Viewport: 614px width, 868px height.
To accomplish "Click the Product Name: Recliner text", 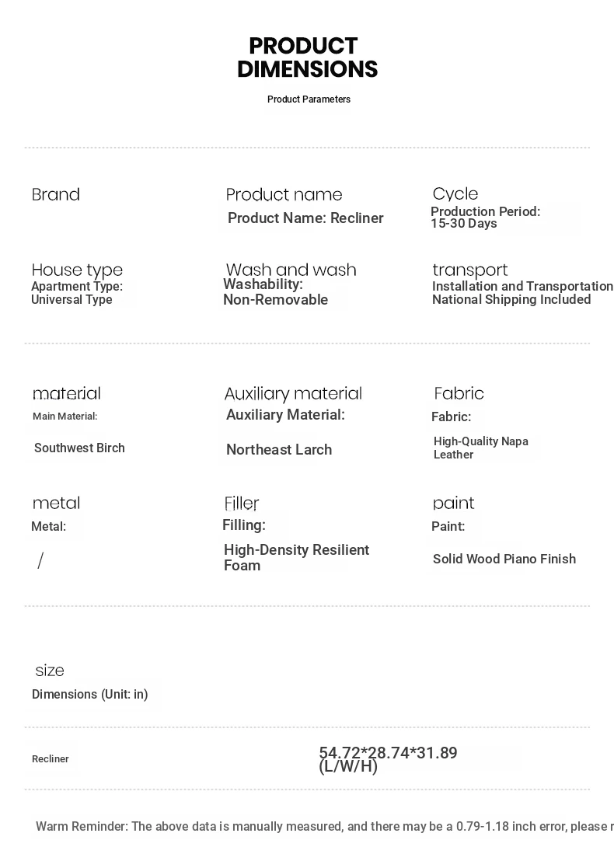I will pyautogui.click(x=305, y=218).
